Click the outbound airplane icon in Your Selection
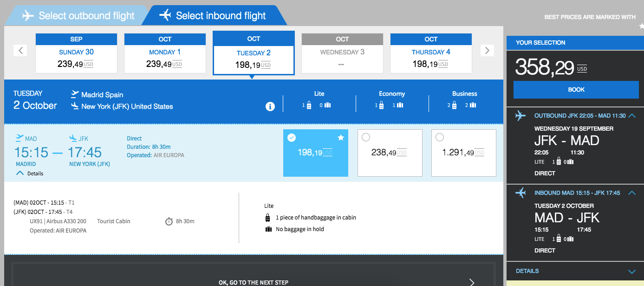This screenshot has width=644, height=286. point(521,116)
